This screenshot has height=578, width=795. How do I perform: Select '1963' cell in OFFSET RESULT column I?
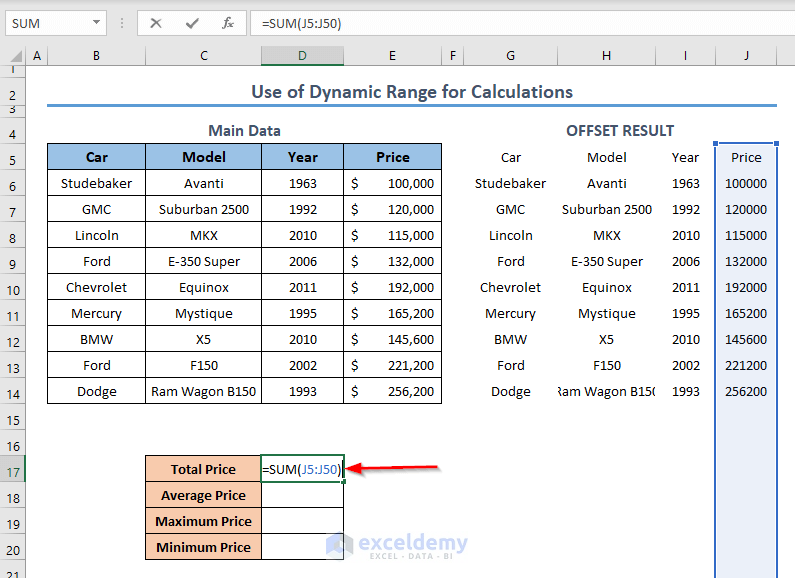(x=685, y=184)
